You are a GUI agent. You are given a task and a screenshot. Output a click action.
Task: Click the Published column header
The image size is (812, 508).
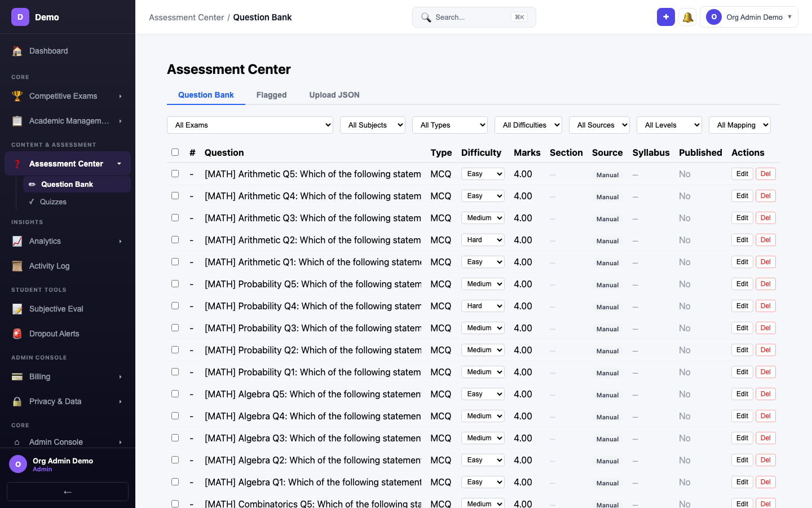[700, 152]
